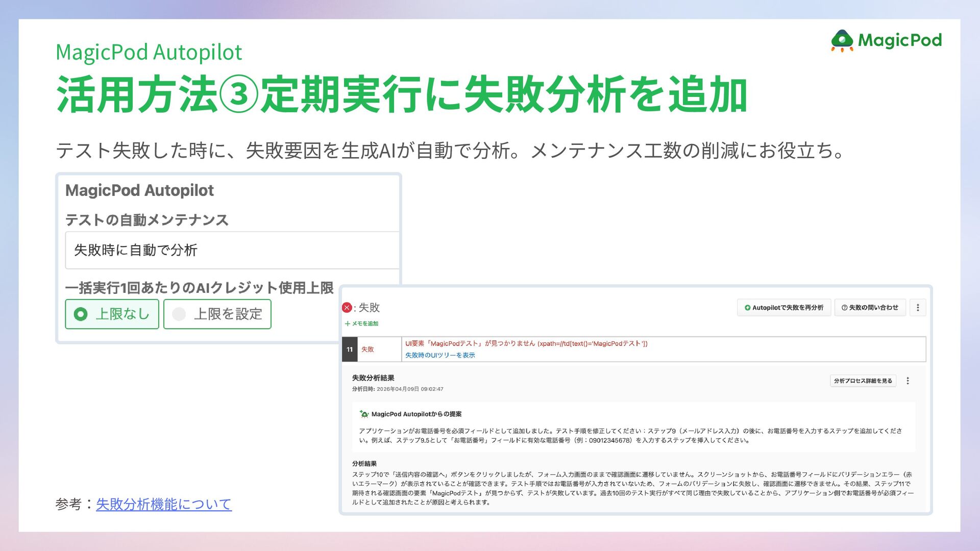Screen dimensions: 980x551
Task: Open the 失敗の問い合わせ button
Action: 870,308
